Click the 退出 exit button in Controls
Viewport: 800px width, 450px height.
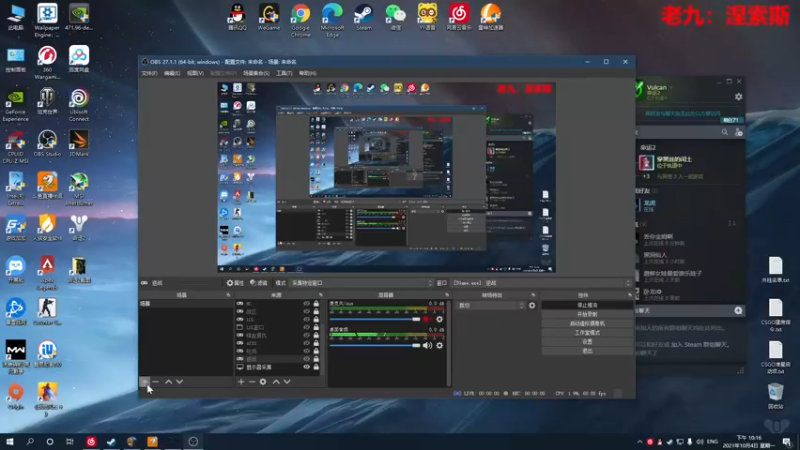click(587, 351)
